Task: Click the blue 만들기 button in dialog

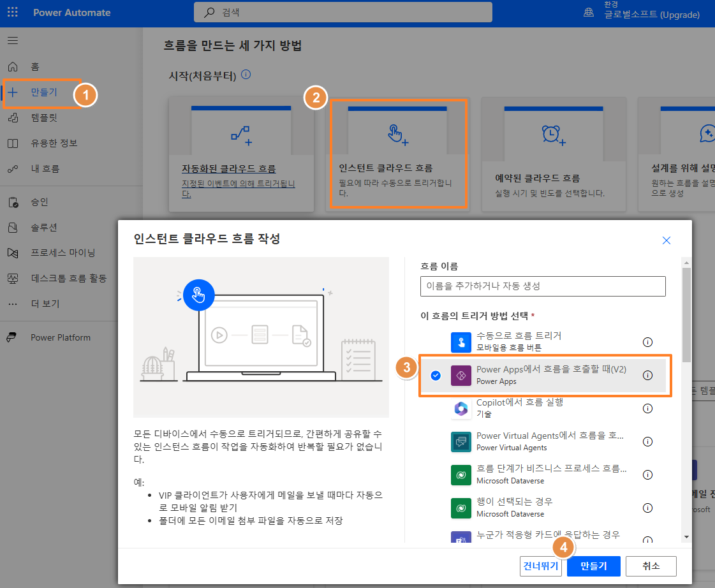Action: [593, 566]
